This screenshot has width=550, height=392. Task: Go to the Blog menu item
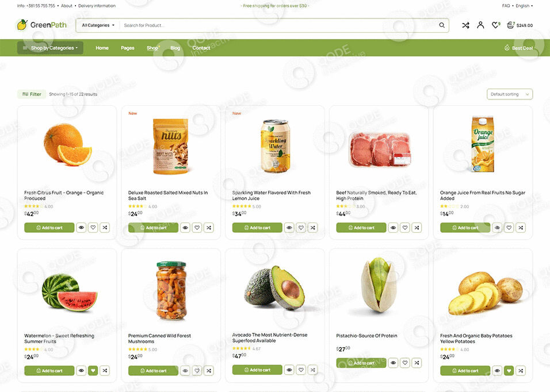pos(175,48)
